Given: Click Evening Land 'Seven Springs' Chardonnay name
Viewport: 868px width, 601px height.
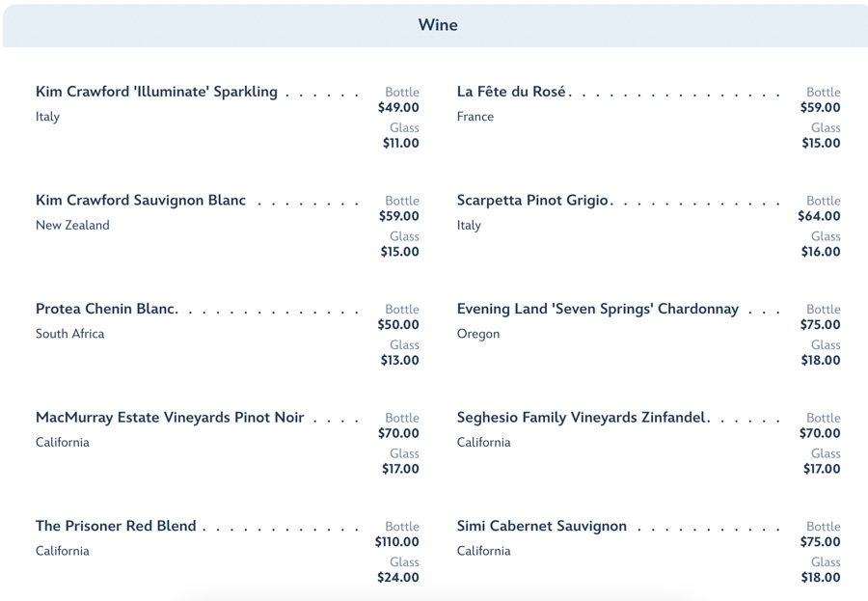Looking at the screenshot, I should (x=597, y=310).
